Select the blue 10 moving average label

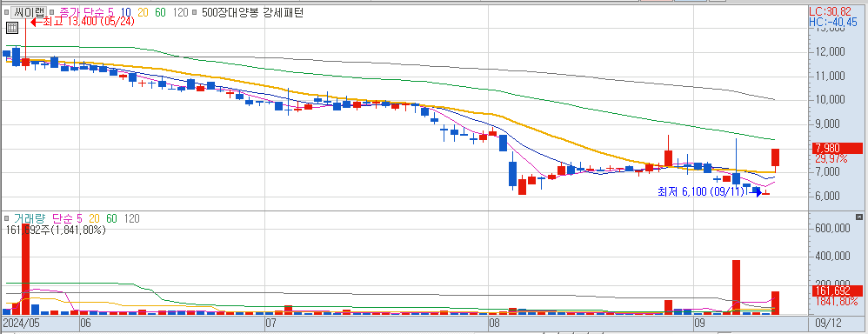125,12
